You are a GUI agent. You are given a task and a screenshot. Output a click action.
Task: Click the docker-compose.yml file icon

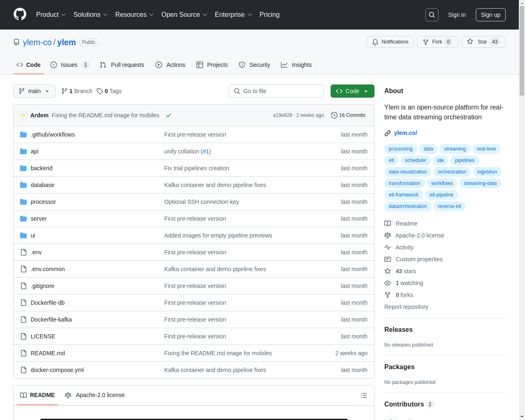pyautogui.click(x=23, y=370)
